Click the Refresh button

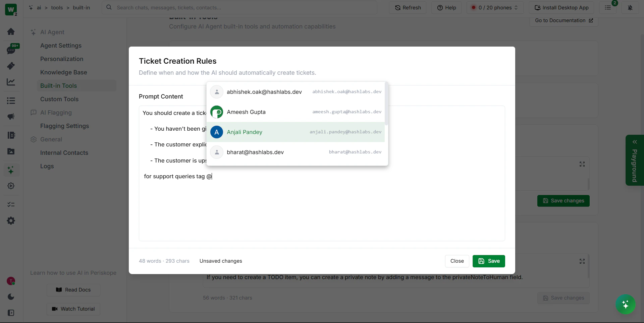[x=408, y=8]
